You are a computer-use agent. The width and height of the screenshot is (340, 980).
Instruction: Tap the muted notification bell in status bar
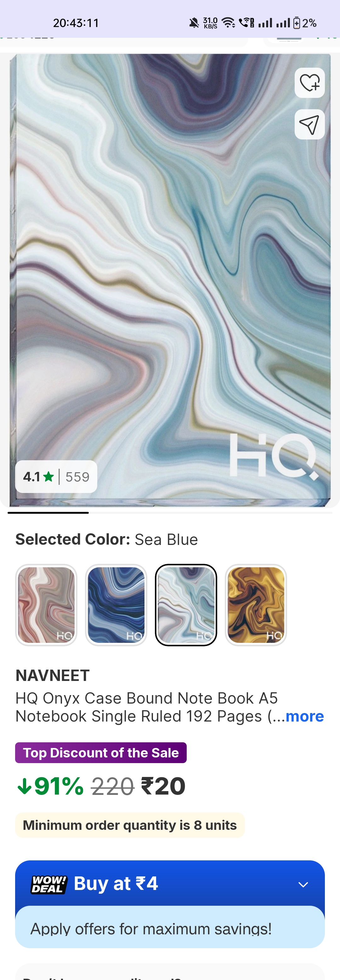point(194,23)
